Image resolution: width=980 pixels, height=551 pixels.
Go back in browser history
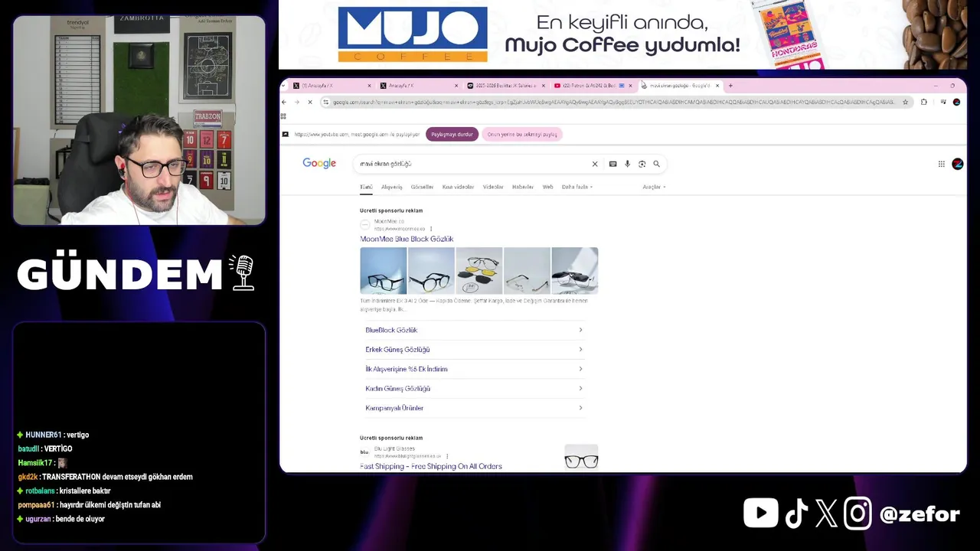point(284,102)
